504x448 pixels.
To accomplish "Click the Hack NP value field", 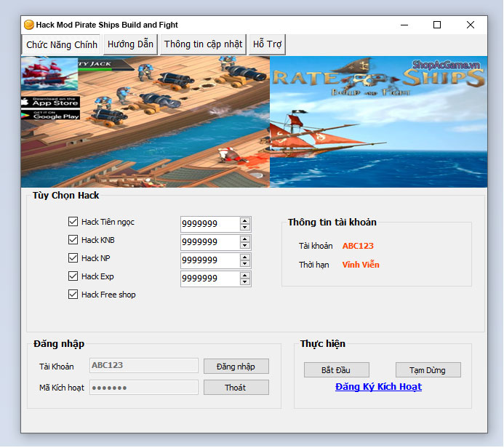I will pyautogui.click(x=210, y=260).
